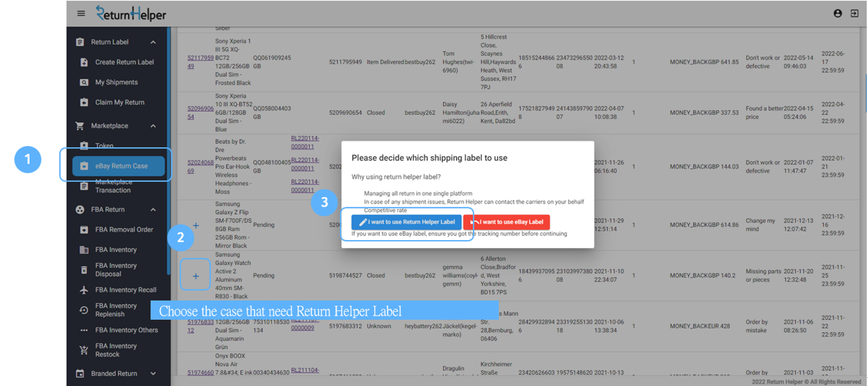Click the Claim My Return sidebar icon
Image resolution: width=868 pixels, height=386 pixels.
coord(84,102)
